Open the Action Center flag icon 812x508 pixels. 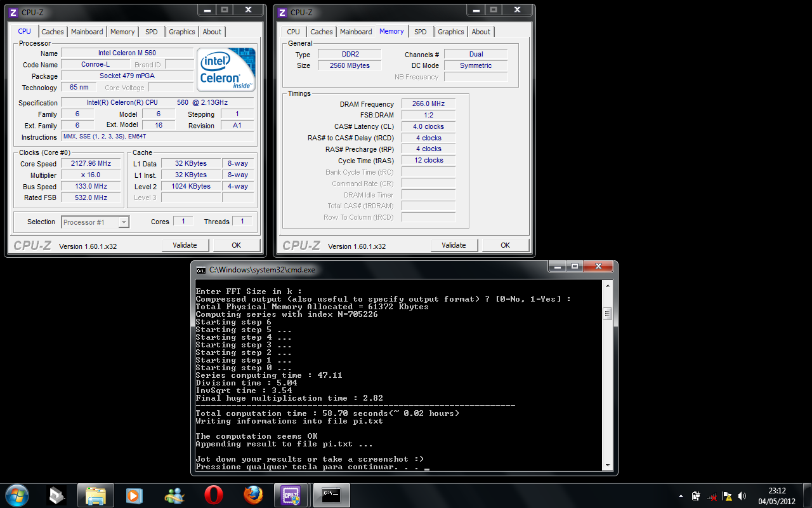[x=727, y=495]
